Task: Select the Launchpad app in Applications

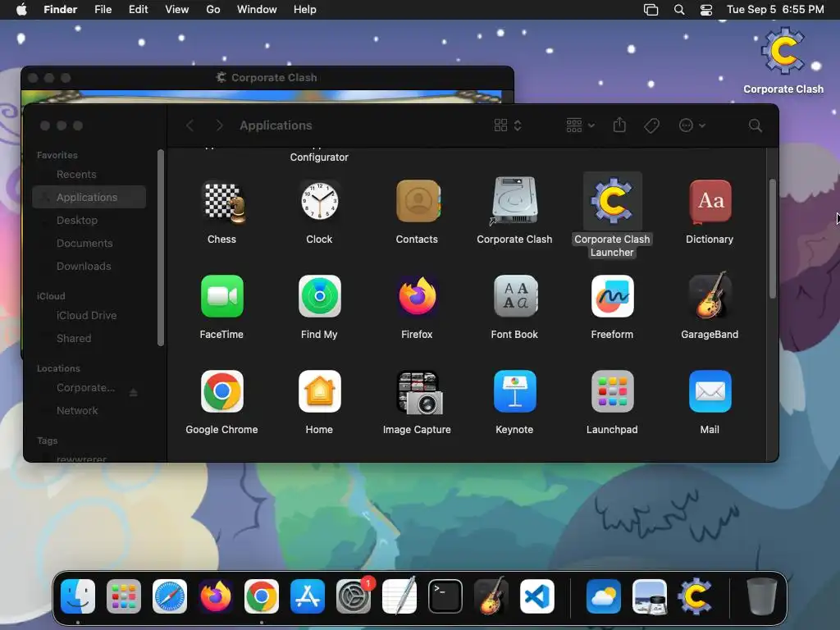Action: pyautogui.click(x=612, y=391)
